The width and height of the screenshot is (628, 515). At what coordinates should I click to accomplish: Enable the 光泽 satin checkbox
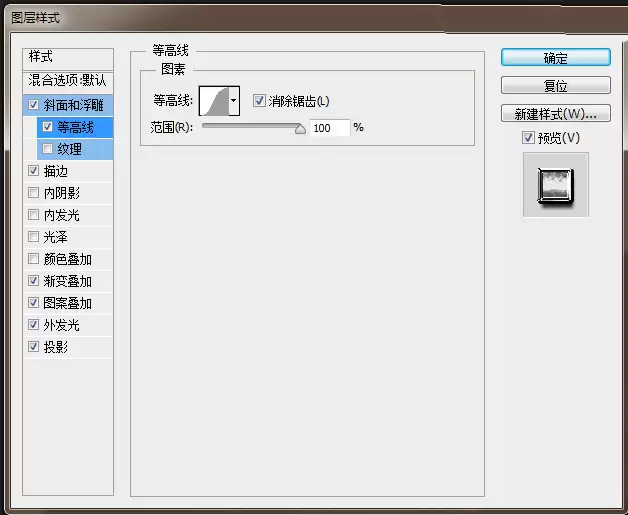33,237
